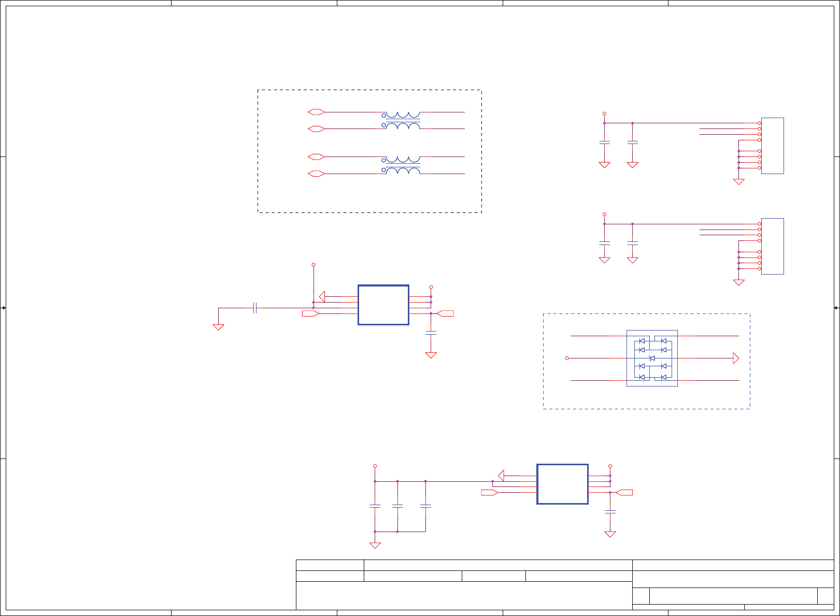Click the ground symbol below middle IC's right capacitor
The width and height of the screenshot is (840, 616).
pyautogui.click(x=431, y=355)
